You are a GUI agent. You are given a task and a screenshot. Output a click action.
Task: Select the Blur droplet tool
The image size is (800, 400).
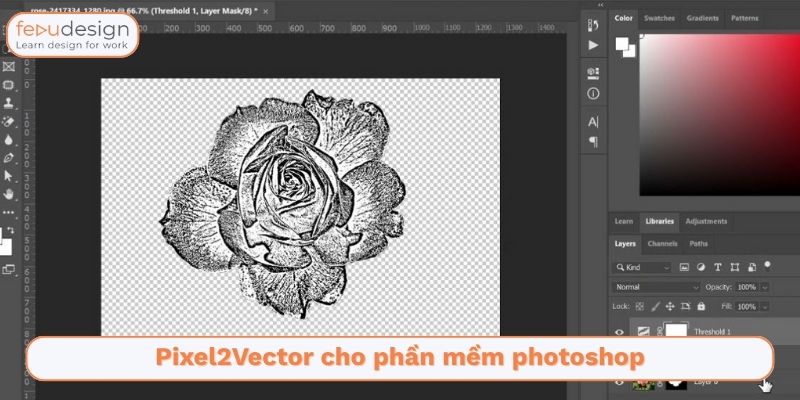coord(9,140)
